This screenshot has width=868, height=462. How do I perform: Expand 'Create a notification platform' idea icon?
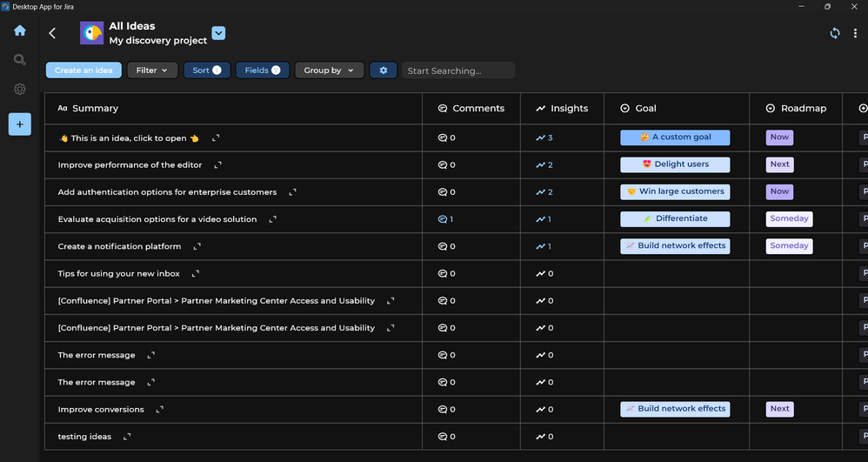point(197,246)
